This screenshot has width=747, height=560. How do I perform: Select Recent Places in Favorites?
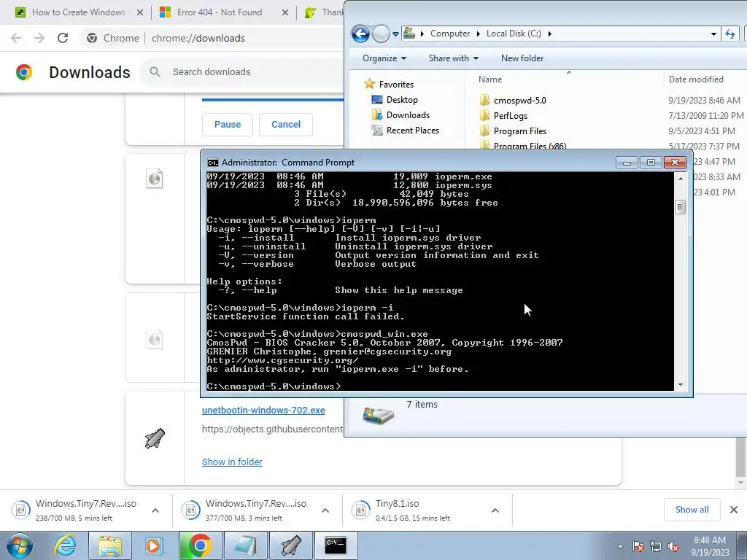click(x=413, y=130)
